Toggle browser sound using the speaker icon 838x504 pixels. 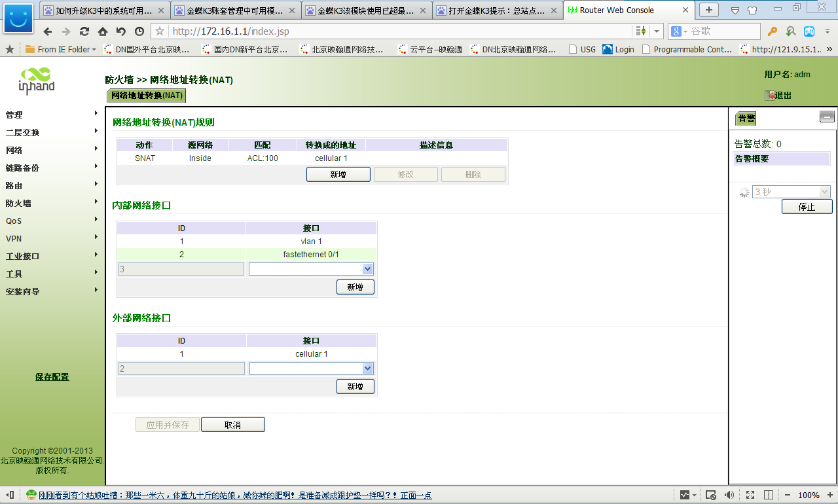tap(729, 495)
